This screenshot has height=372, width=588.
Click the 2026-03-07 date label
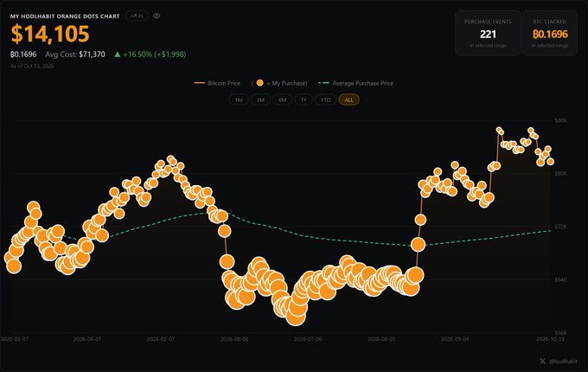[15, 339]
